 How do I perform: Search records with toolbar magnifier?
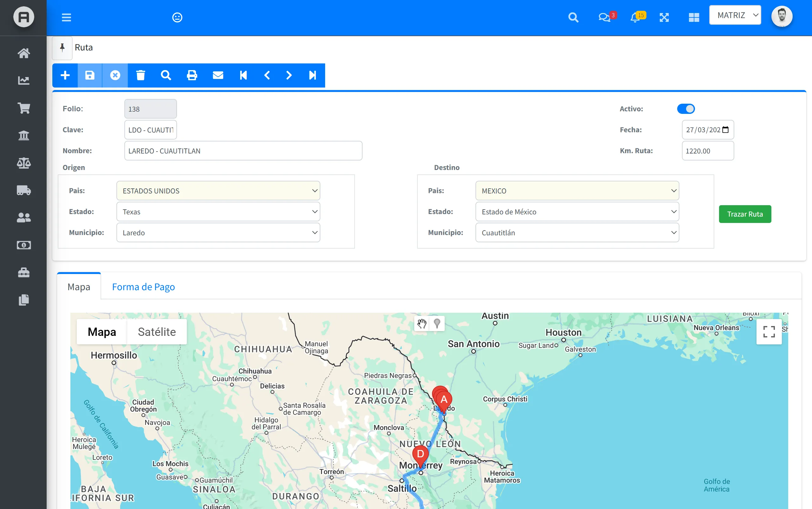coord(166,75)
